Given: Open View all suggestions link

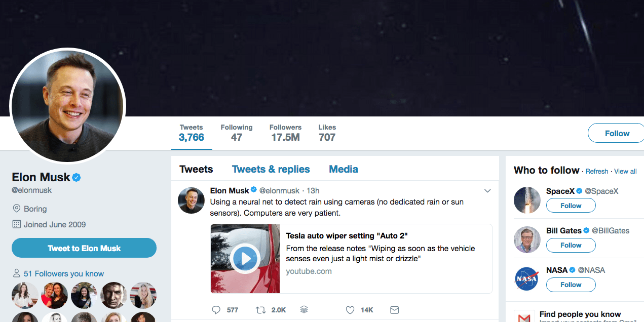Looking at the screenshot, I should [x=625, y=171].
